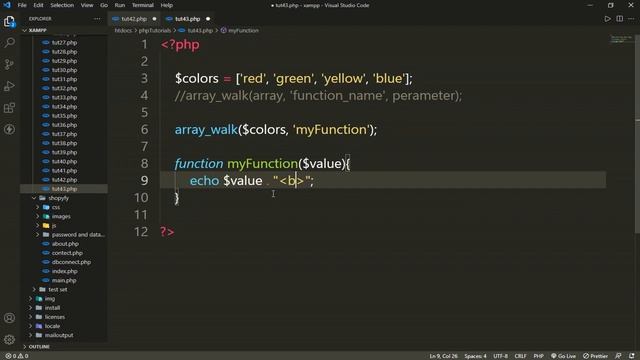Open the Thunder Client lightning icon
Screen dimensions: 640x360
tap(9, 129)
